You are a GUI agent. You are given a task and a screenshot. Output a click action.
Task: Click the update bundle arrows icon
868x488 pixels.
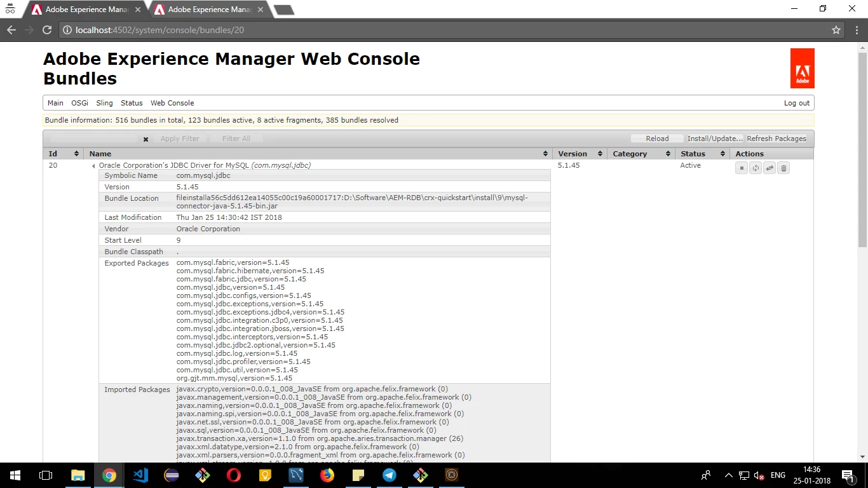tap(770, 168)
